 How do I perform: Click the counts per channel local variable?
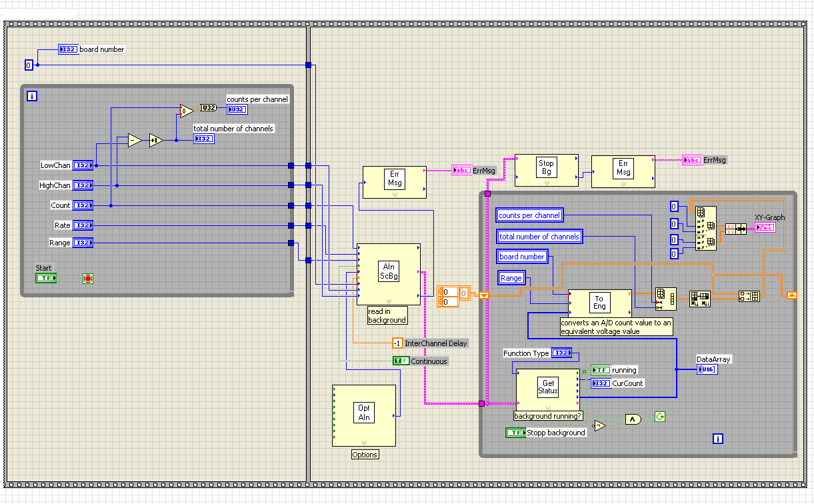(529, 215)
